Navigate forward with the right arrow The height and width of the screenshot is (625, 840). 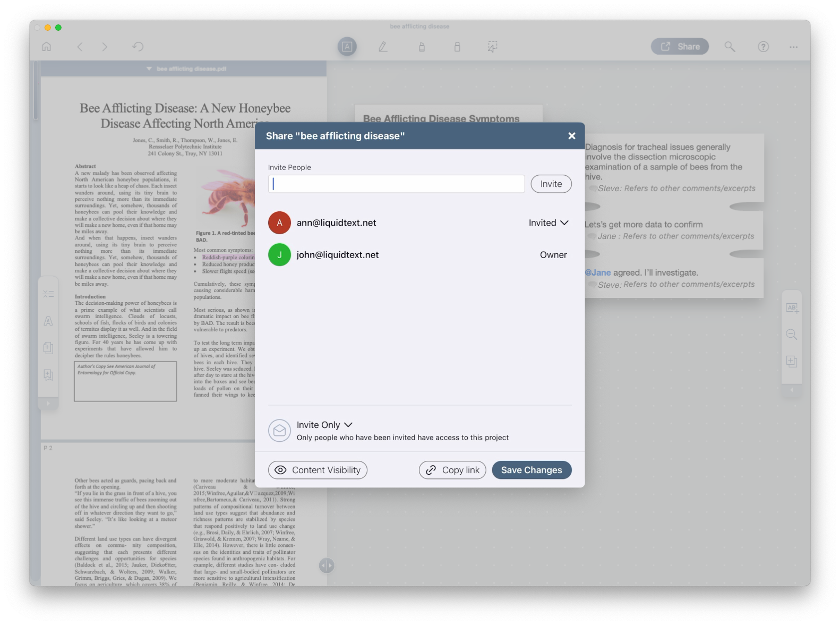click(105, 47)
